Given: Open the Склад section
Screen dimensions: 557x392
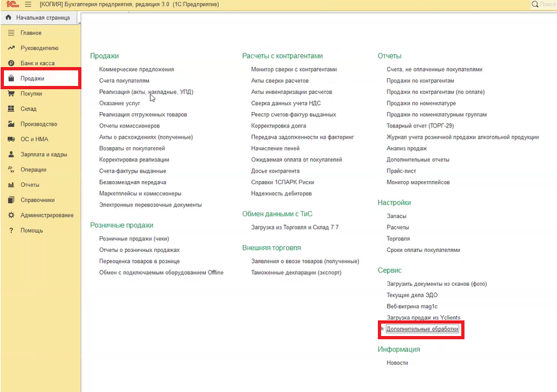Looking at the screenshot, I should pos(29,109).
